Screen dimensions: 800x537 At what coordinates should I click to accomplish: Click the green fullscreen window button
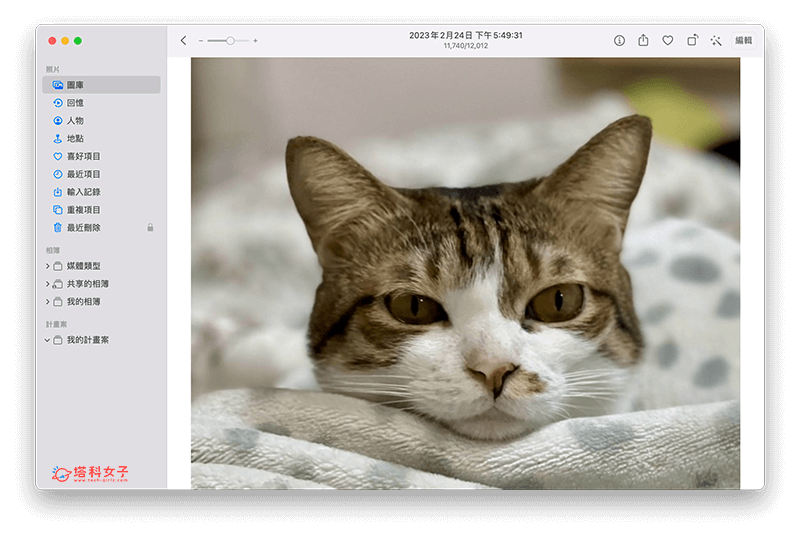[x=78, y=41]
